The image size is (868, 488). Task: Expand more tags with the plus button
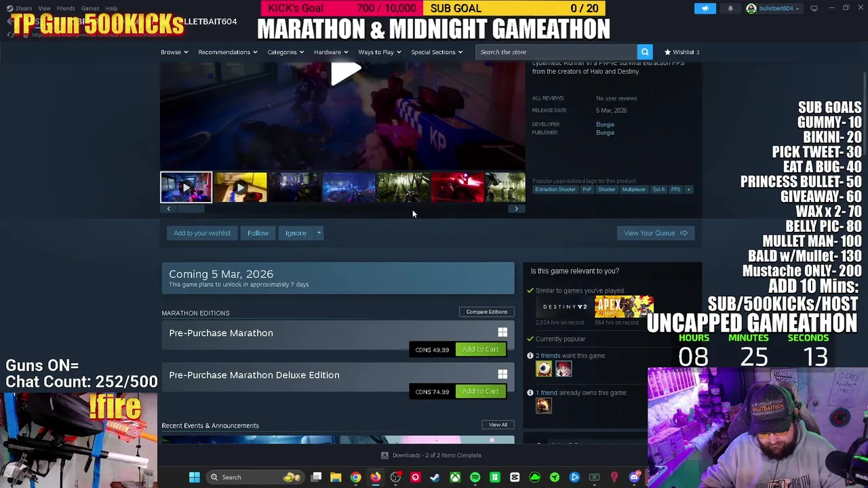click(x=688, y=190)
